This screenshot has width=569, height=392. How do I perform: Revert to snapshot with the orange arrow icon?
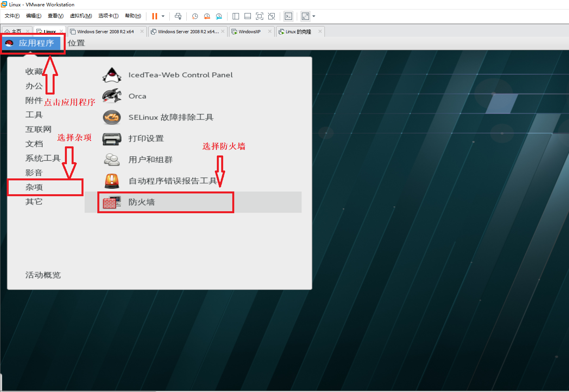(207, 16)
